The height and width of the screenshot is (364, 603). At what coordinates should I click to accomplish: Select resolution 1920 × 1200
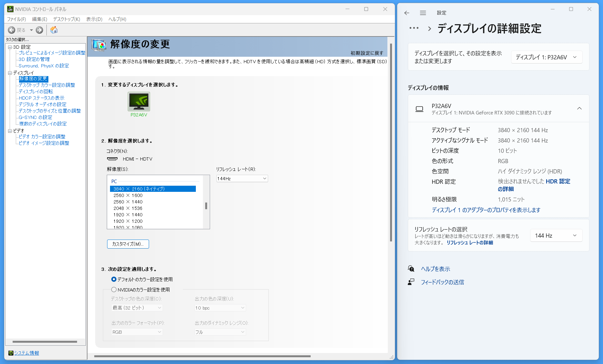128,221
